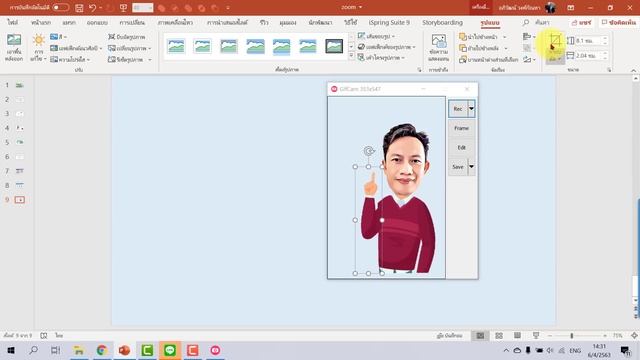
Task: Save the presentation with the floppy disk icon
Action: [x=79, y=8]
